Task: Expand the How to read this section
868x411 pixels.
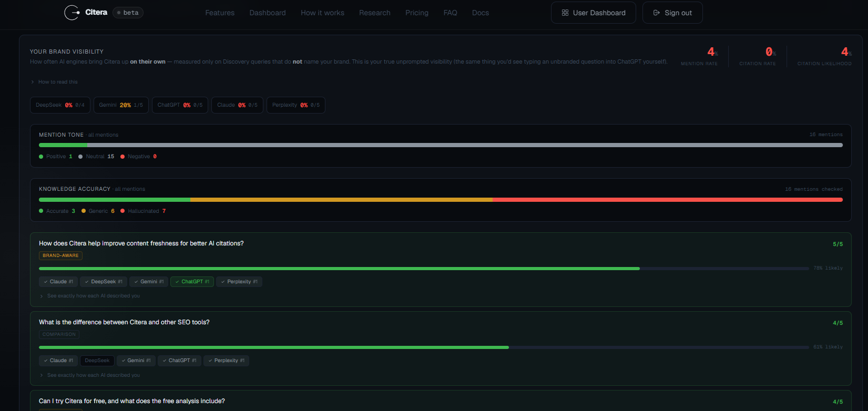Action: pyautogui.click(x=54, y=82)
